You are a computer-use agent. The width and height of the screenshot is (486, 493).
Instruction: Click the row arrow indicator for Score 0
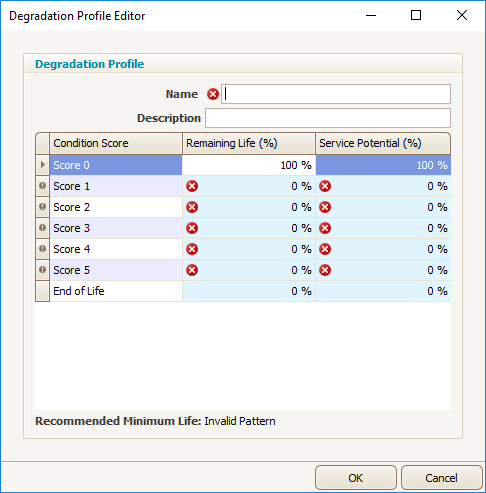coord(42,165)
